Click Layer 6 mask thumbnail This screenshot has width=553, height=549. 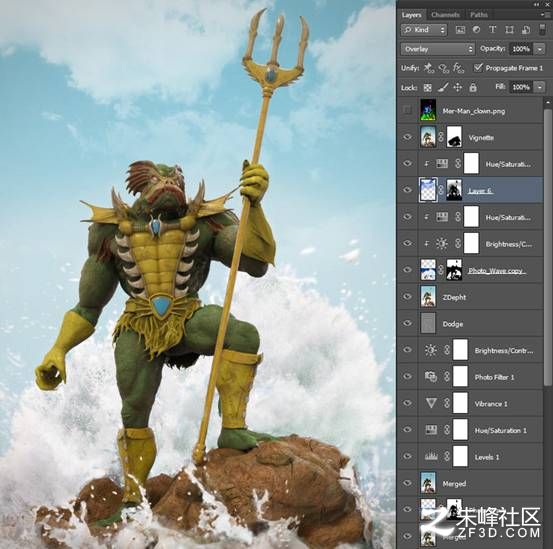click(454, 190)
